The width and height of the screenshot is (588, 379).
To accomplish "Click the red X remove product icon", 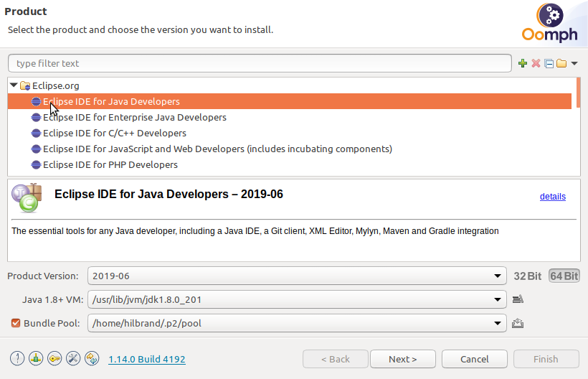I will click(535, 64).
